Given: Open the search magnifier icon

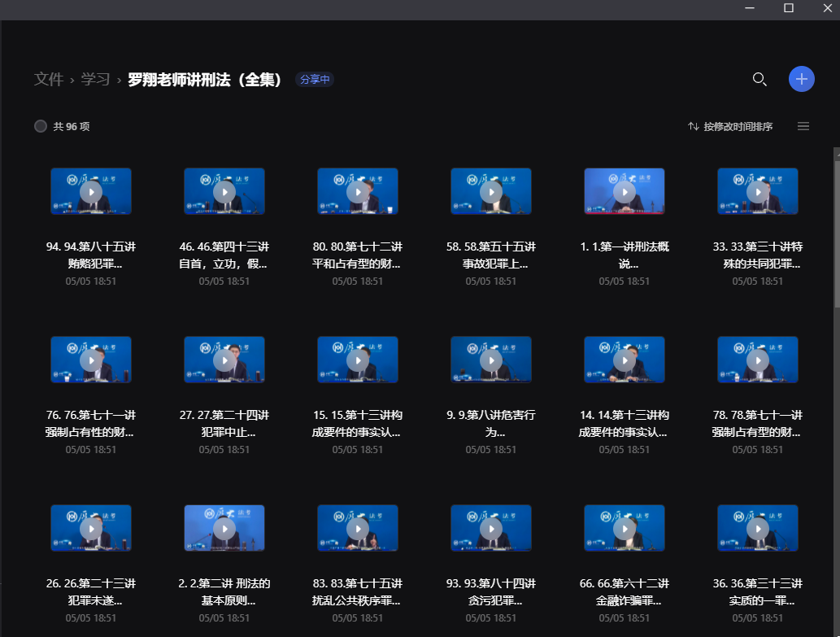Looking at the screenshot, I should [x=759, y=79].
